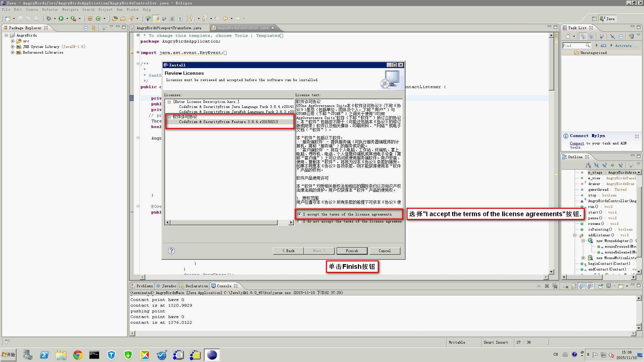Open dropdown beside the Run icon
The width and height of the screenshot is (644, 362).
coord(67,19)
